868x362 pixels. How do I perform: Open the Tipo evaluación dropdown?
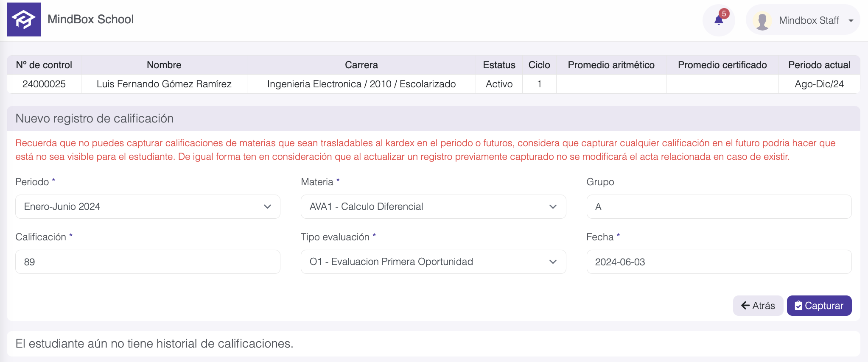click(433, 262)
